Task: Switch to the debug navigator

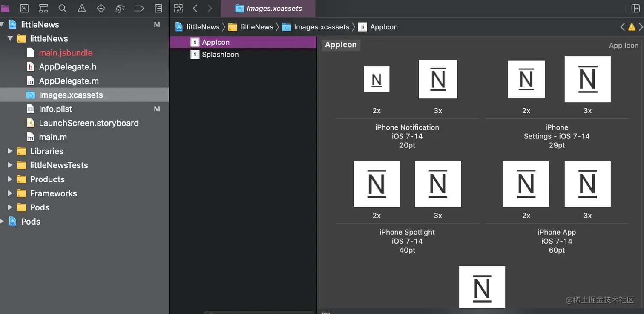Action: click(x=120, y=9)
